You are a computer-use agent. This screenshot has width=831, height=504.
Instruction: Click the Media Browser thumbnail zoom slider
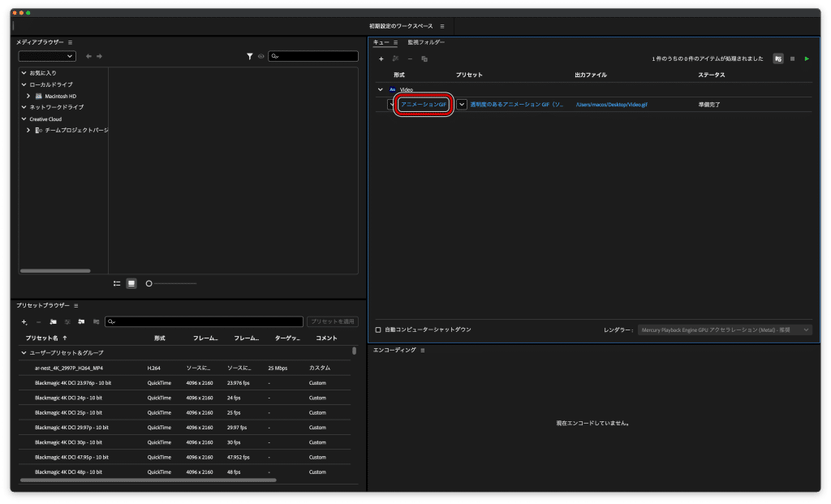coord(171,283)
